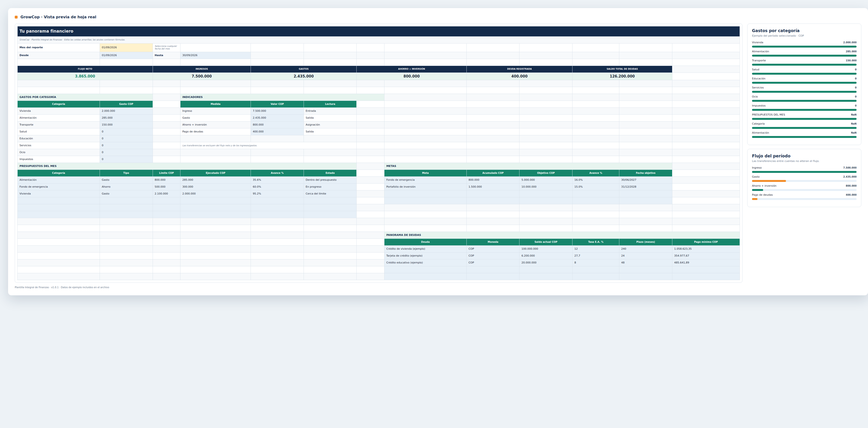This screenshot has width=868, height=428.
Task: Select the 'Tarjeta de crédito (ejemplo)' cell
Action: pyautogui.click(x=425, y=256)
